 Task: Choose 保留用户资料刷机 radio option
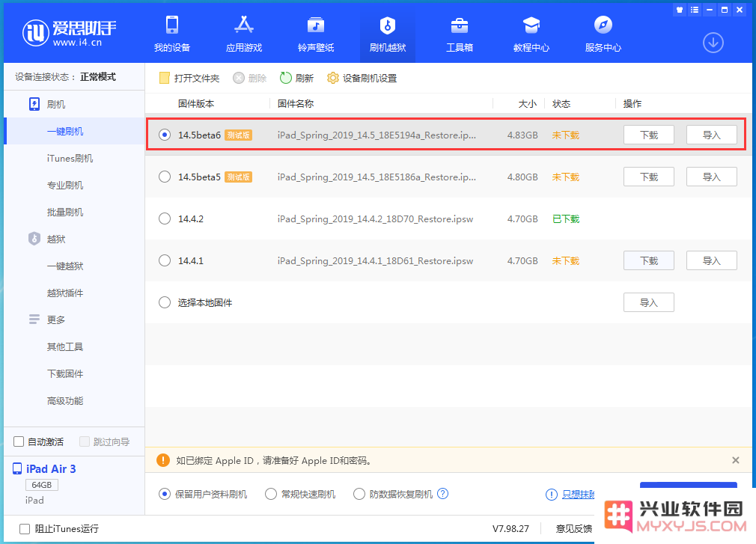tap(165, 494)
